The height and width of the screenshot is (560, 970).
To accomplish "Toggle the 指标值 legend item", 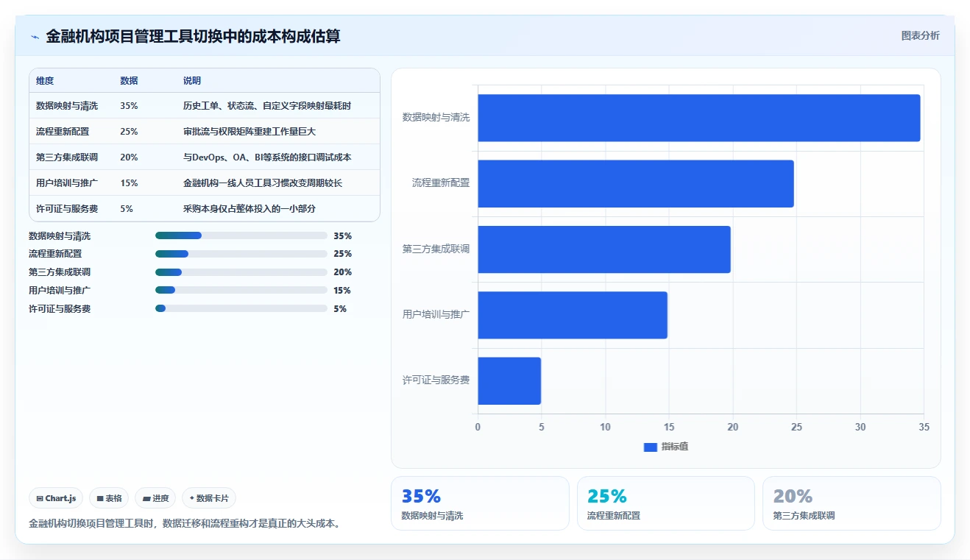I will point(666,447).
